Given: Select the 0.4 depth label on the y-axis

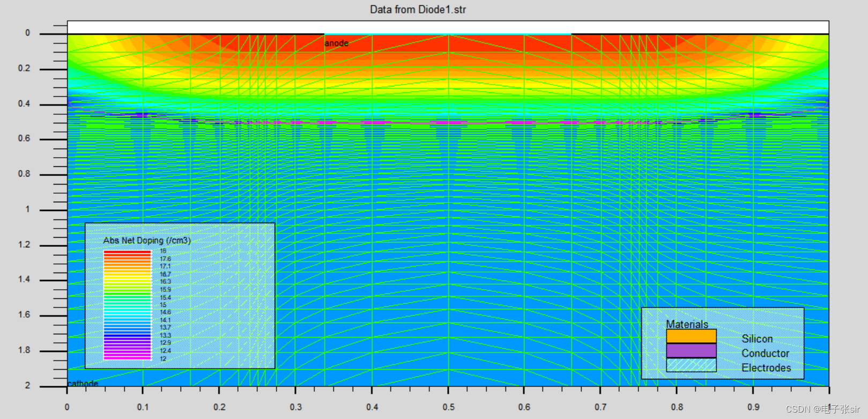Looking at the screenshot, I should [x=24, y=104].
